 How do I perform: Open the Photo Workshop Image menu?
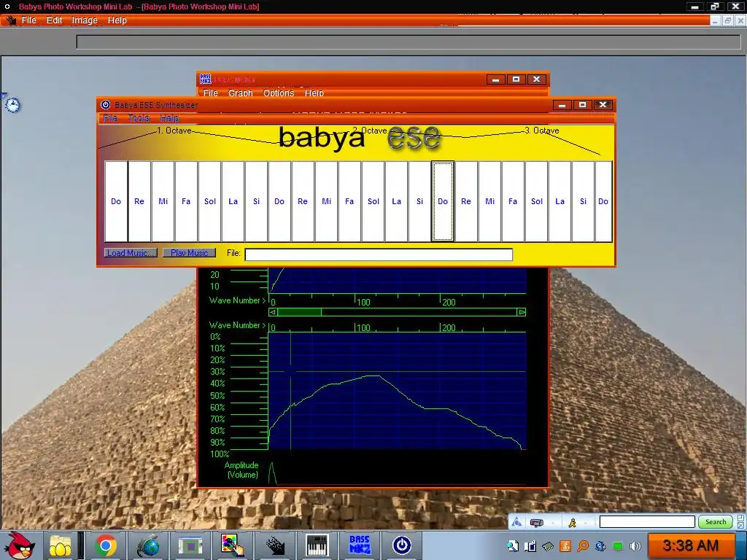click(x=85, y=20)
